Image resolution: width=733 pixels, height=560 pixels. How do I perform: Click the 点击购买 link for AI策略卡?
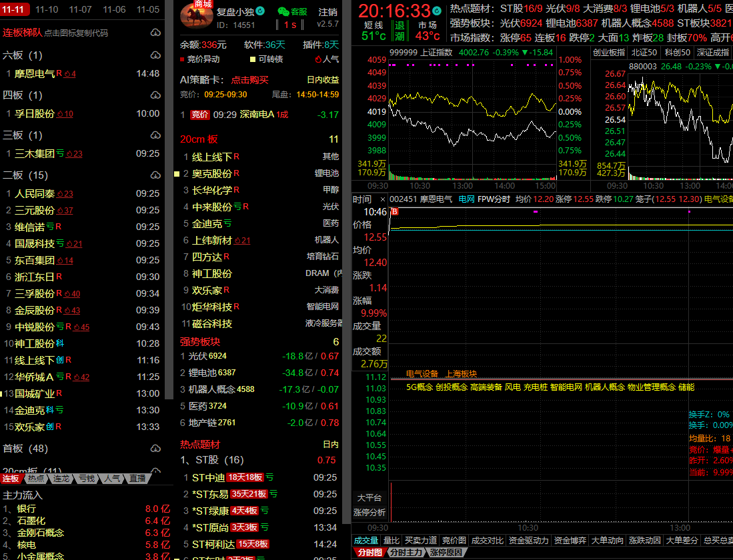[x=249, y=80]
